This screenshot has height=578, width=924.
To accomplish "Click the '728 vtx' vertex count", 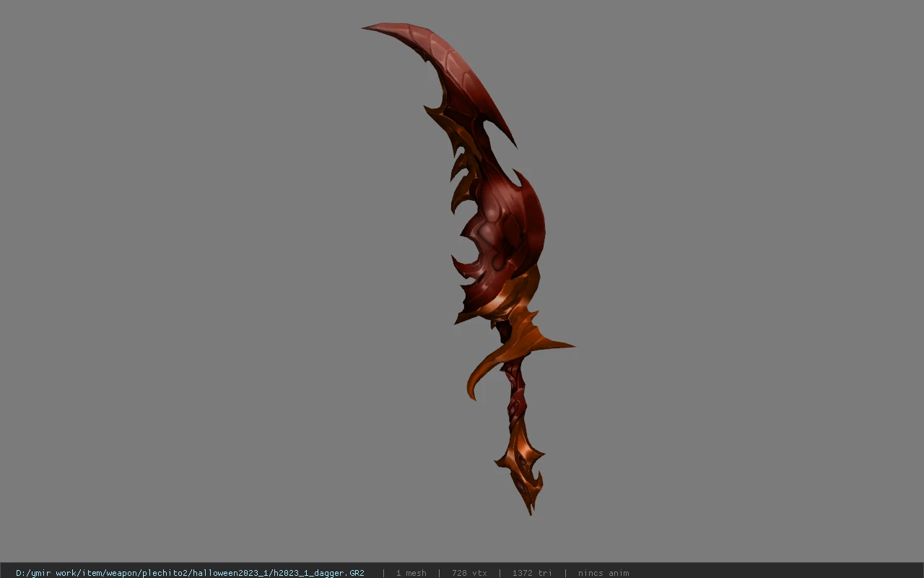I will pyautogui.click(x=469, y=573).
